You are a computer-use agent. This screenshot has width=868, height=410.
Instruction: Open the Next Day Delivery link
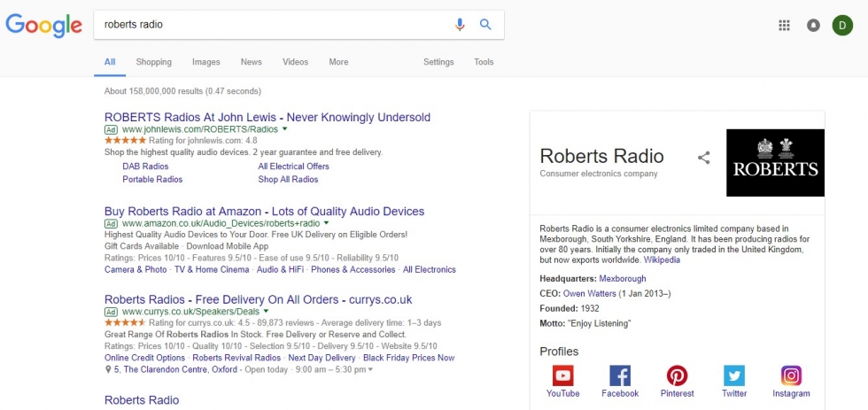tap(322, 358)
